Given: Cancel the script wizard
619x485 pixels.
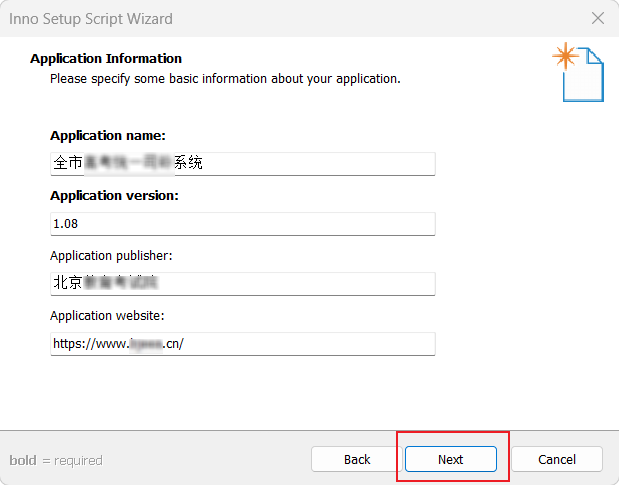Looking at the screenshot, I should [557, 459].
